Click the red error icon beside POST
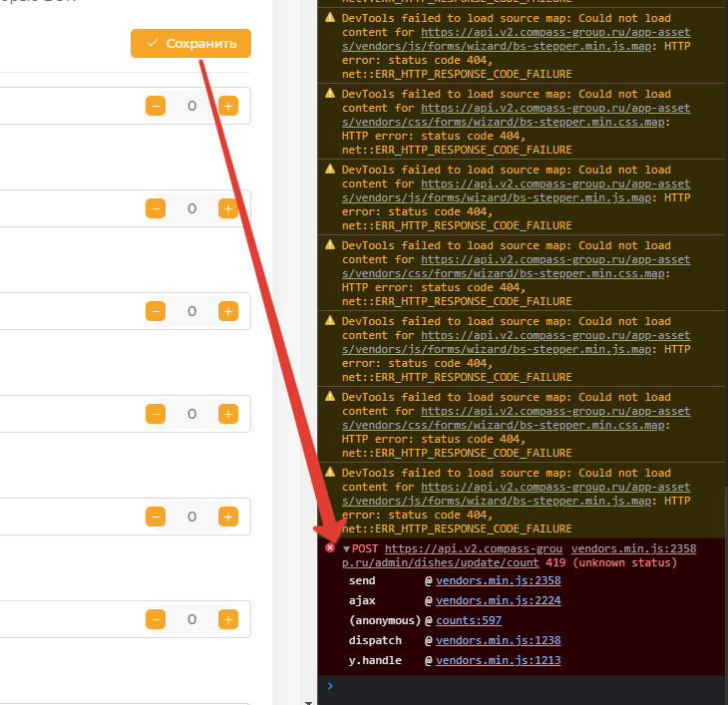This screenshot has width=728, height=705. (x=330, y=548)
